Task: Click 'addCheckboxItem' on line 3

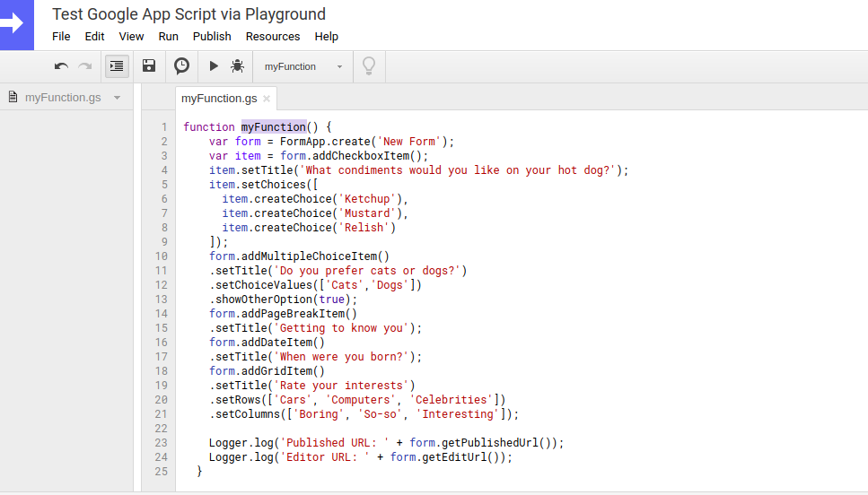Action: click(361, 156)
